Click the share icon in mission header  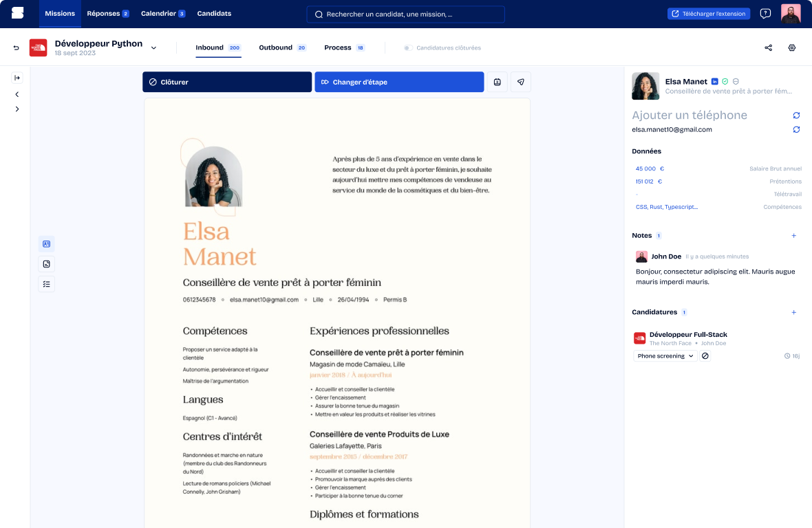[768, 48]
